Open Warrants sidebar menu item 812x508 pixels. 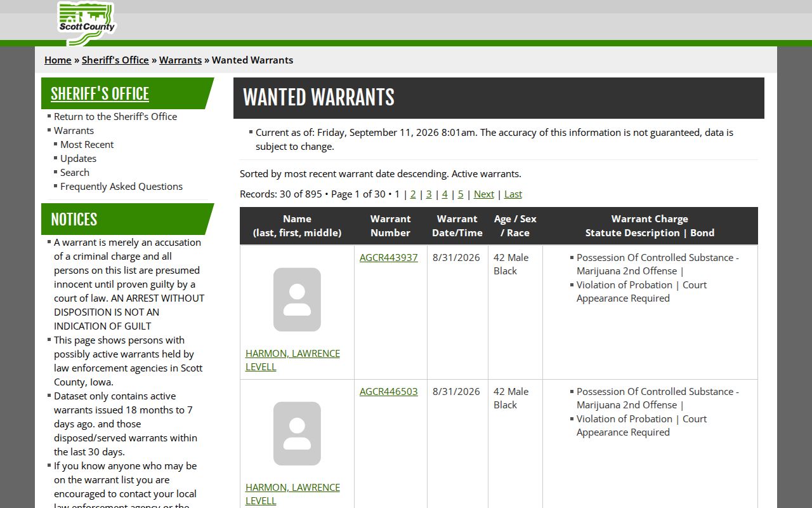tap(74, 130)
